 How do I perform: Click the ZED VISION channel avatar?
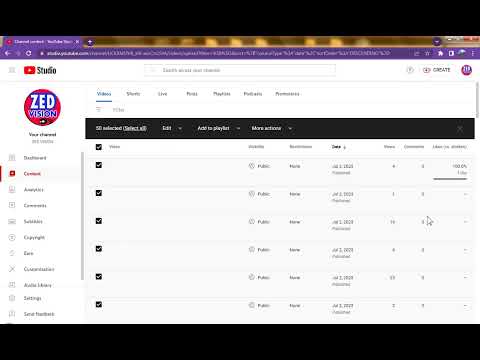42,107
